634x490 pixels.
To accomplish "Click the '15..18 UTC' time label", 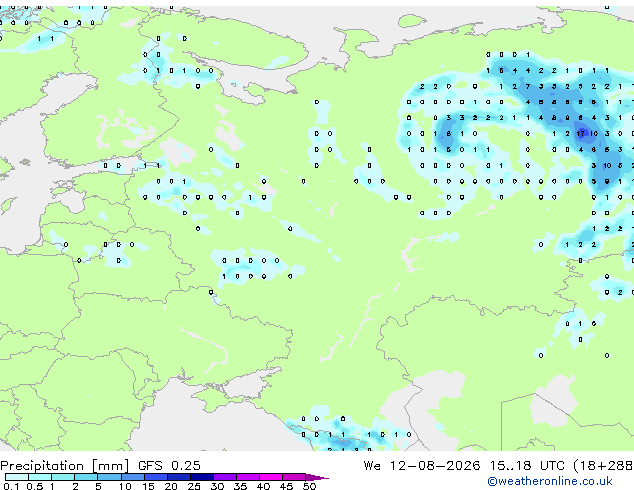I will click(527, 465).
